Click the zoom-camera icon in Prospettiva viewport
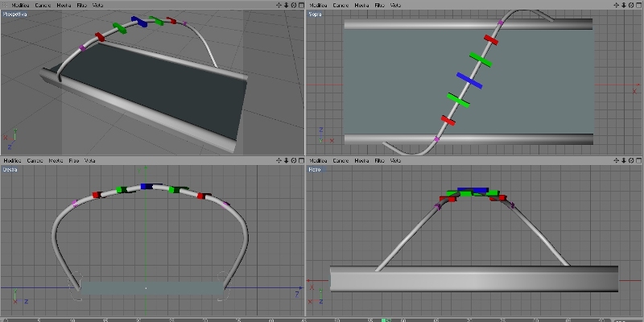 [287, 5]
